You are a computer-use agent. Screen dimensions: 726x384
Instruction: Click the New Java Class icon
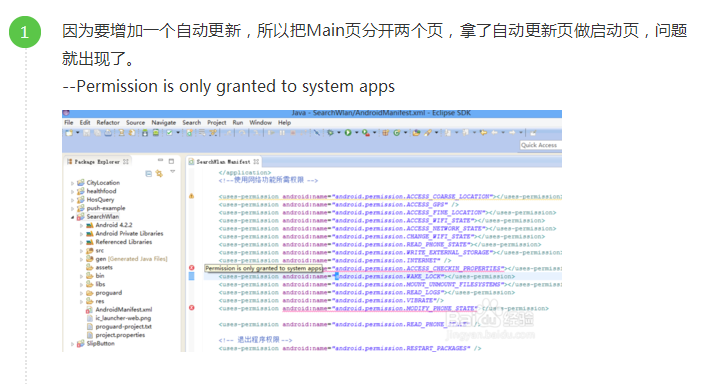397,132
